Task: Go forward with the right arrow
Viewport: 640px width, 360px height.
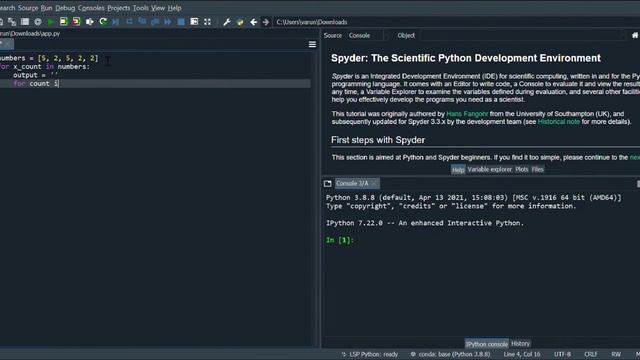Action: point(266,22)
